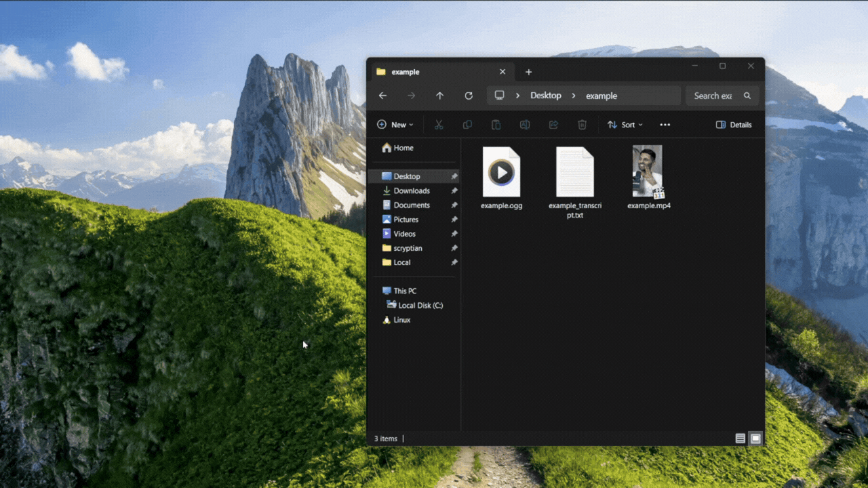Image resolution: width=868 pixels, height=488 pixels.
Task: Open Linux in navigation pane
Action: [397, 320]
